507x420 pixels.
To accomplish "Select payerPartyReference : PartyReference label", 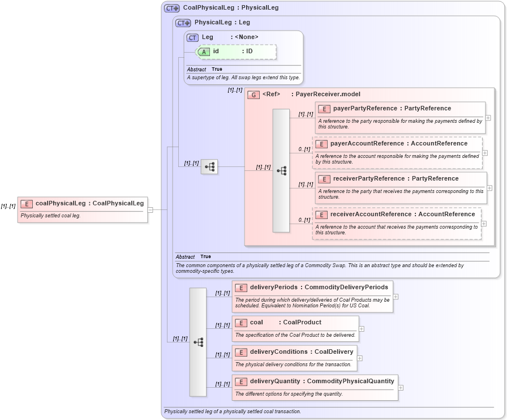I will coord(392,109).
